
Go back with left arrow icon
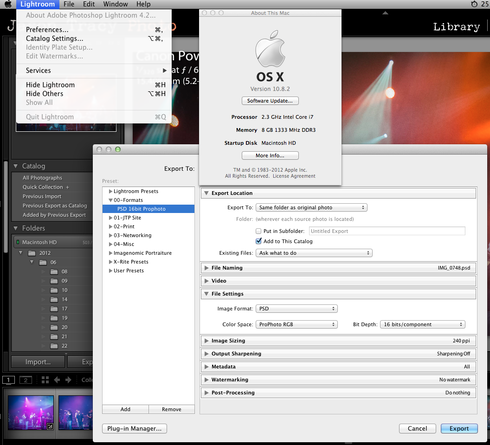pyautogui.click(x=57, y=380)
